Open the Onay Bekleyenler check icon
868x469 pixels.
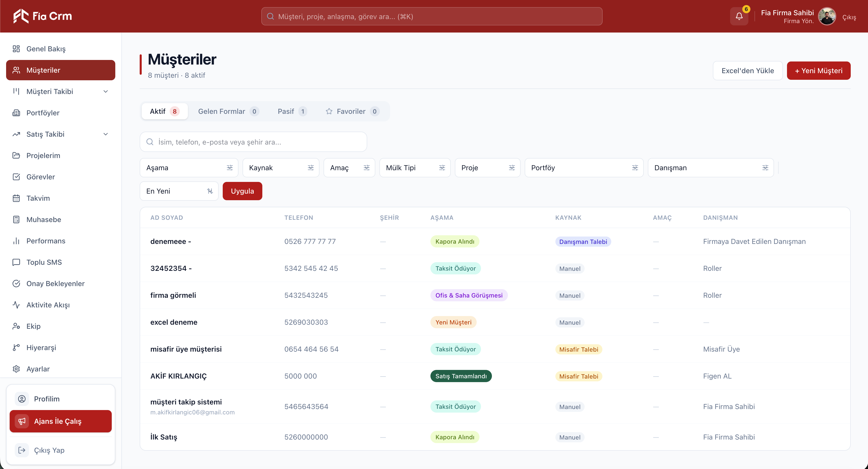point(16,284)
